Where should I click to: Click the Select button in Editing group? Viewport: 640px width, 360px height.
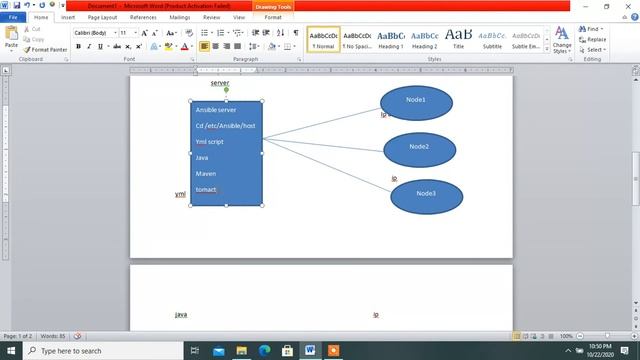592,50
